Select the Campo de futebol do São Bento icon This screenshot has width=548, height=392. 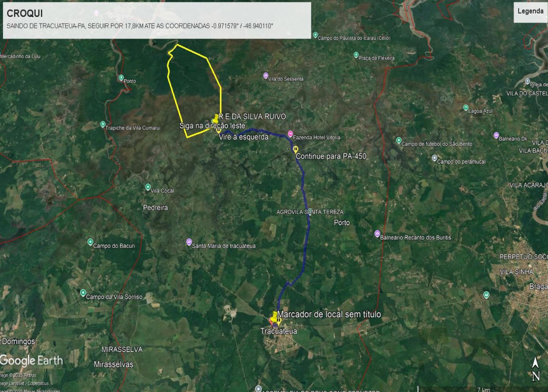(399, 140)
